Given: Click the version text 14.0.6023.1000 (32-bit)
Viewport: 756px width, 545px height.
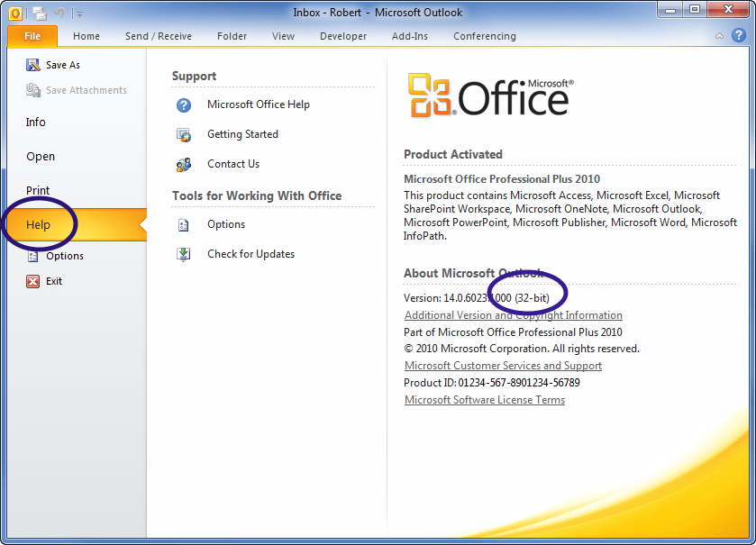Looking at the screenshot, I should pyautogui.click(x=496, y=298).
